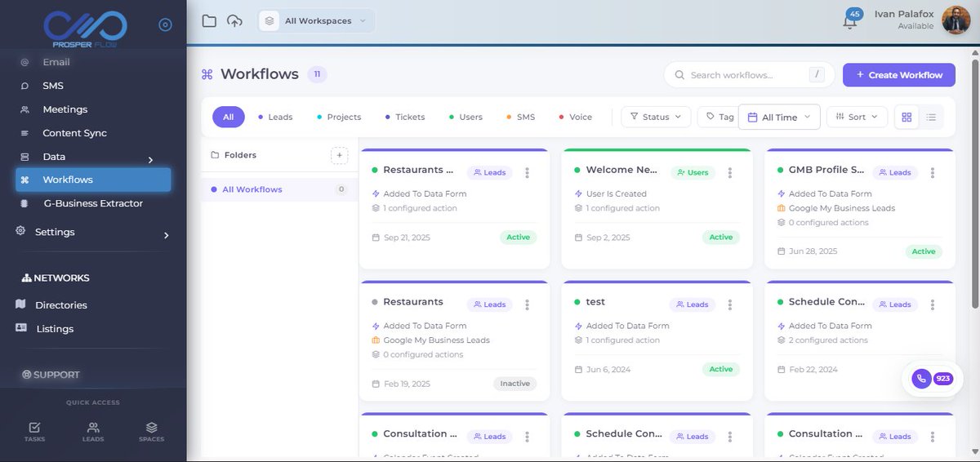This screenshot has height=462, width=980.
Task: Open options menu for inactive Restaurants card
Action: (x=527, y=304)
